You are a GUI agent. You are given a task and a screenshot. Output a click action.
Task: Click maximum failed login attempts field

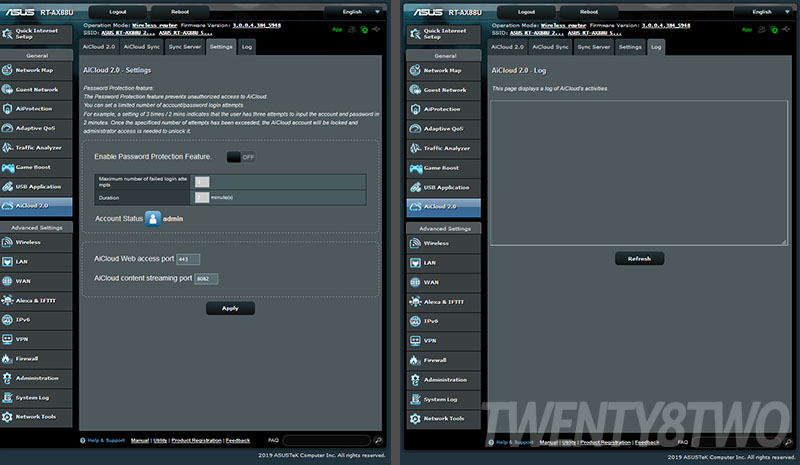[x=202, y=182]
